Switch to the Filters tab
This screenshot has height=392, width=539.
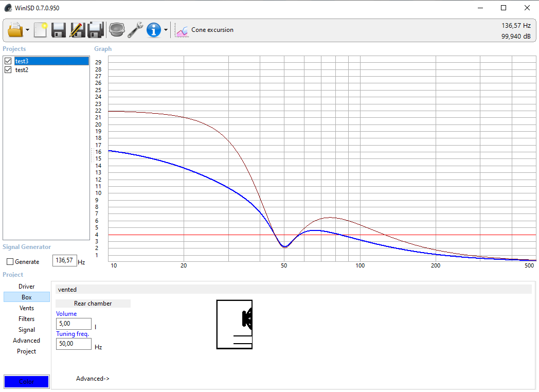click(x=26, y=319)
